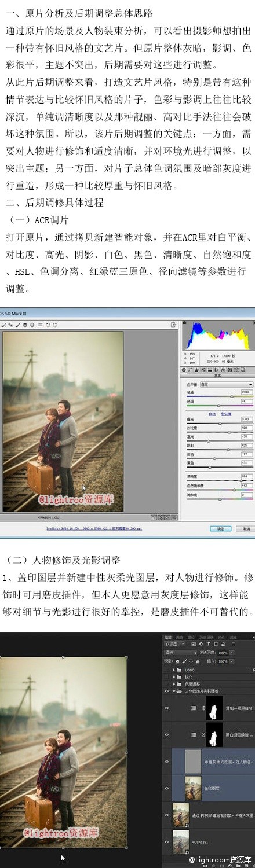The height and width of the screenshot is (868, 255).
Task: Hide the 通过拷贝新建智能对象 layer
Action: point(166,815)
